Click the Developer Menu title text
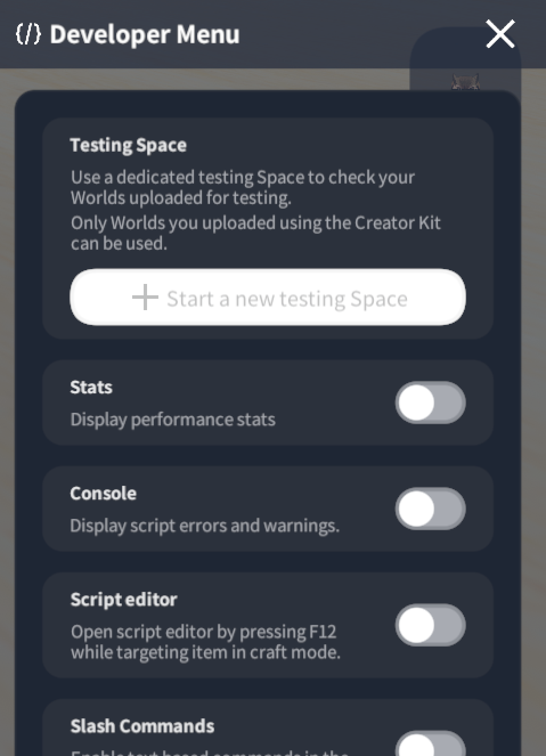Screen dimensions: 546x756 coord(145,34)
